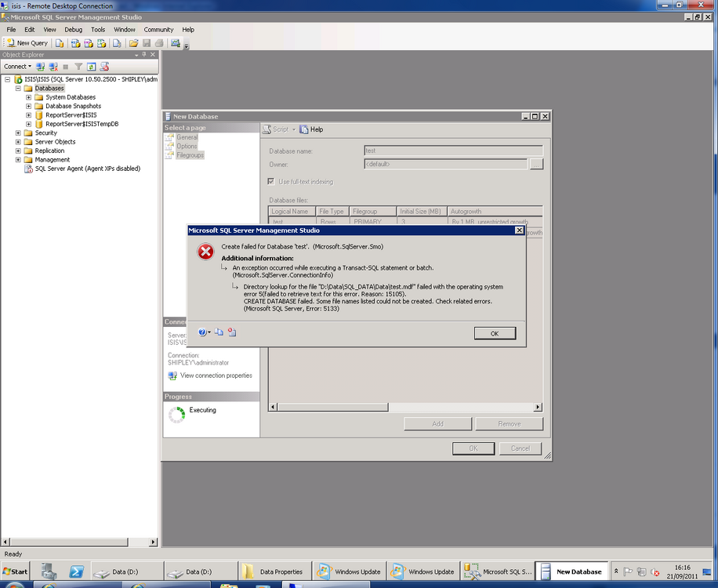Expand the Management folder node
Screen dimensions: 718x588
18,160
